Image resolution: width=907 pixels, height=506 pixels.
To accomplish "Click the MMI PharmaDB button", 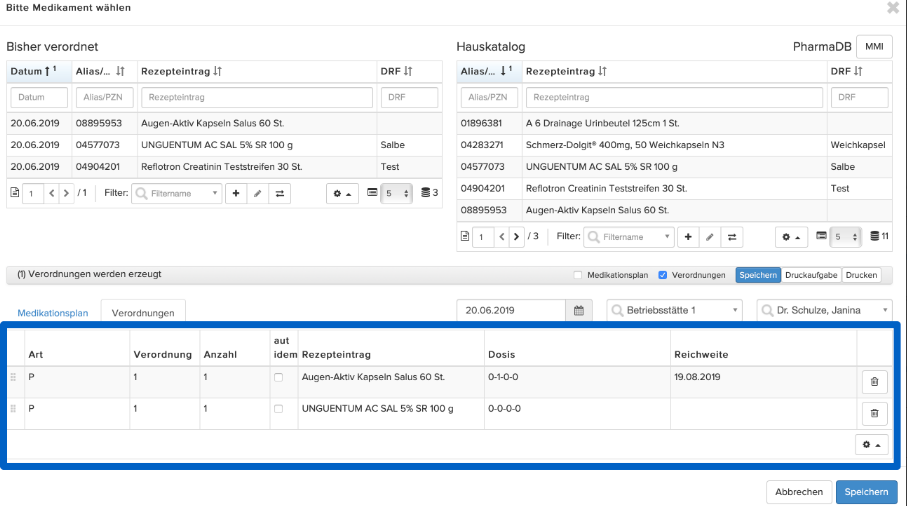I will click(x=874, y=47).
